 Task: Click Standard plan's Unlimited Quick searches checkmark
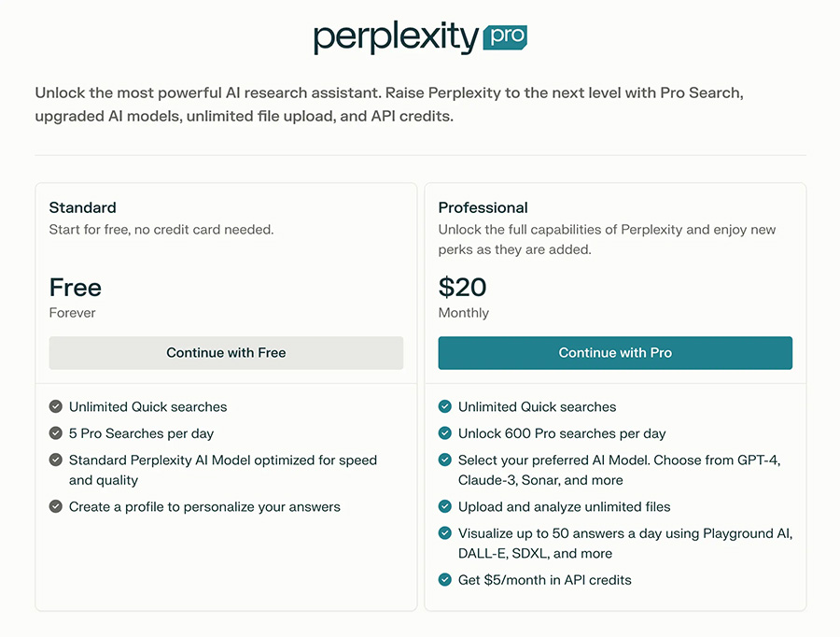tap(56, 407)
